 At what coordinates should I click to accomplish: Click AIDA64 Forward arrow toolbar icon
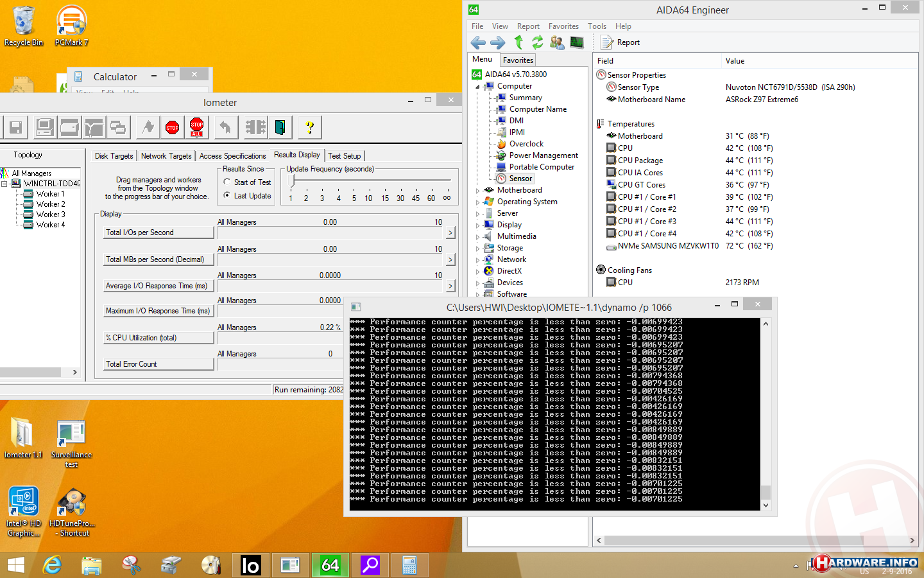[498, 42]
